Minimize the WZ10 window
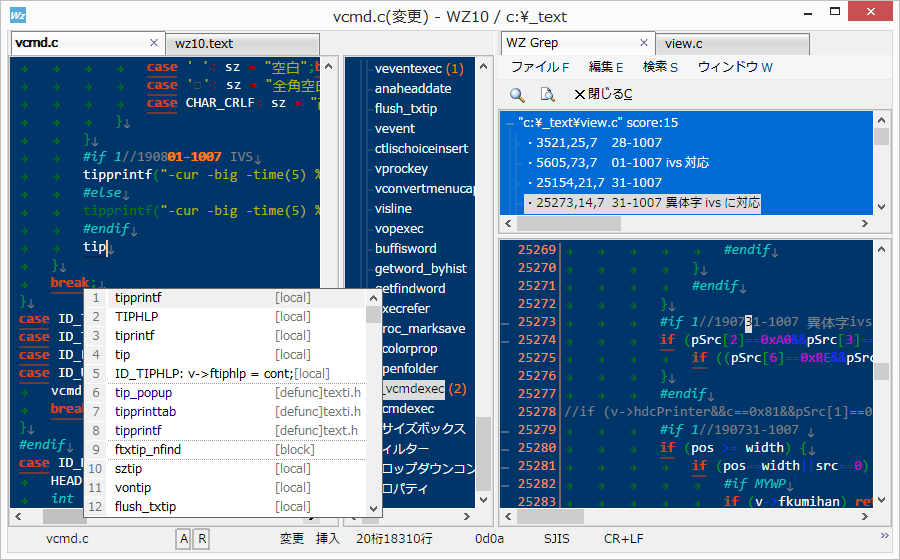Image resolution: width=900 pixels, height=560 pixels. (808, 13)
